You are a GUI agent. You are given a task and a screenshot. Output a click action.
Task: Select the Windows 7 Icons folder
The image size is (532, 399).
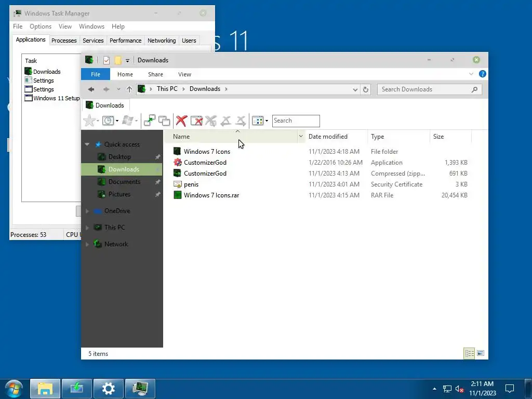click(x=207, y=152)
